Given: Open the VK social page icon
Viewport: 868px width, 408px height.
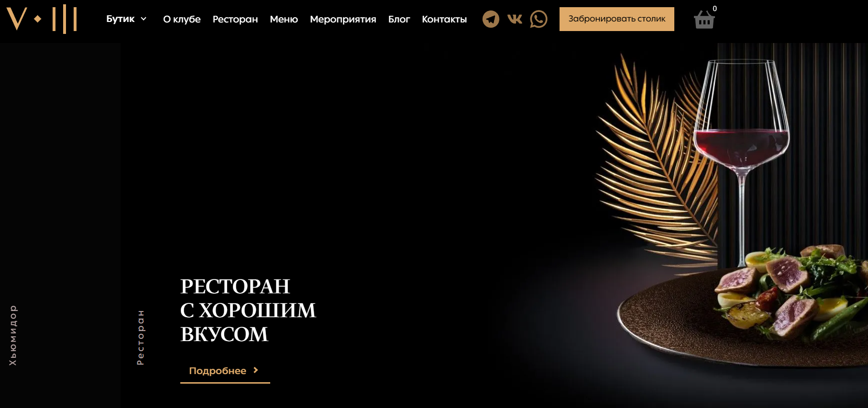Looking at the screenshot, I should (515, 19).
